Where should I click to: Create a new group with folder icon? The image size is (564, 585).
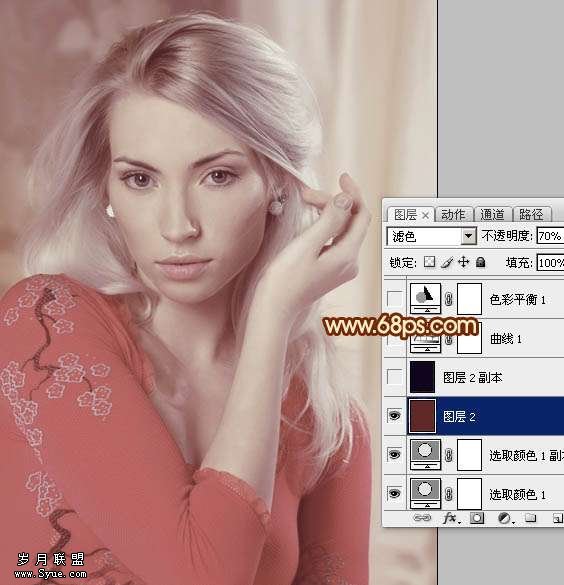(530, 518)
